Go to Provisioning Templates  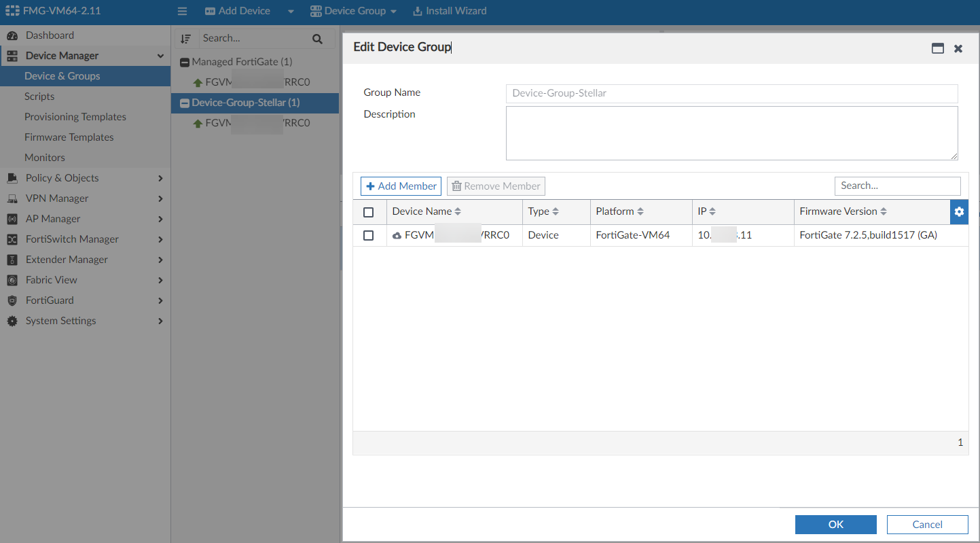75,117
